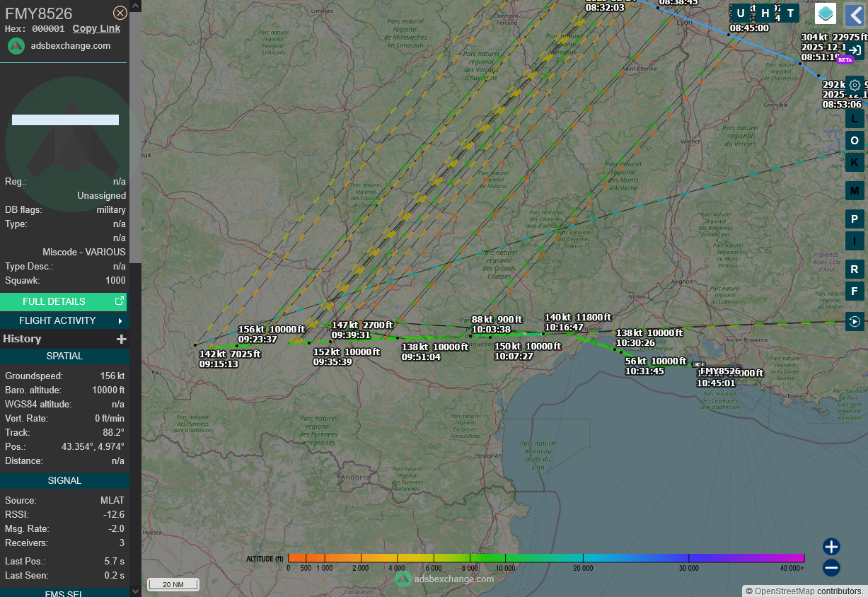Expand the History section with plus
The image size is (868, 597).
[121, 340]
